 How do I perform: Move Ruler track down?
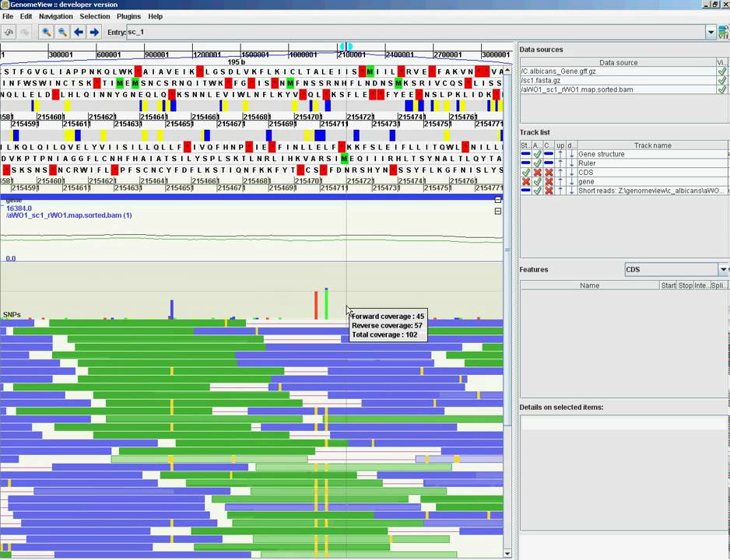(572, 163)
